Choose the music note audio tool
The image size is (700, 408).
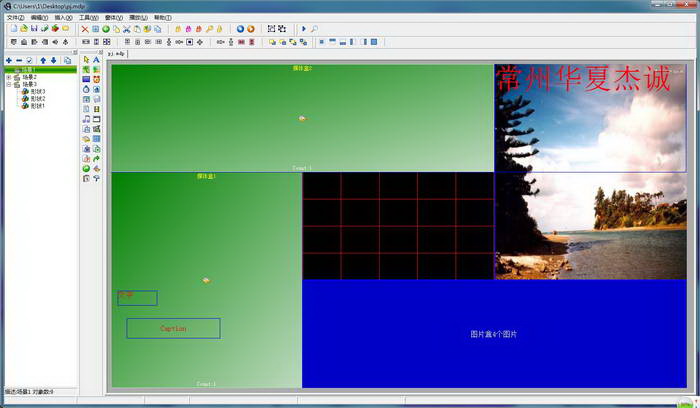[x=86, y=119]
